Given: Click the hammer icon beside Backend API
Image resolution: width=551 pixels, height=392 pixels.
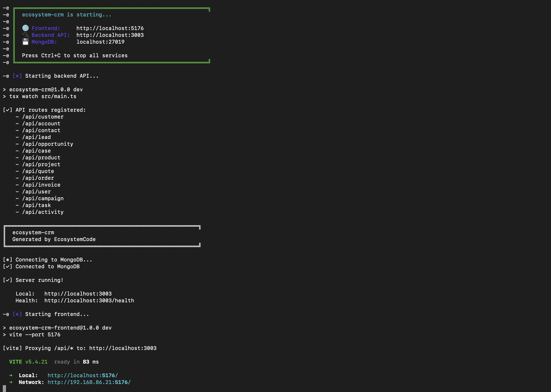Looking at the screenshot, I should click(25, 35).
